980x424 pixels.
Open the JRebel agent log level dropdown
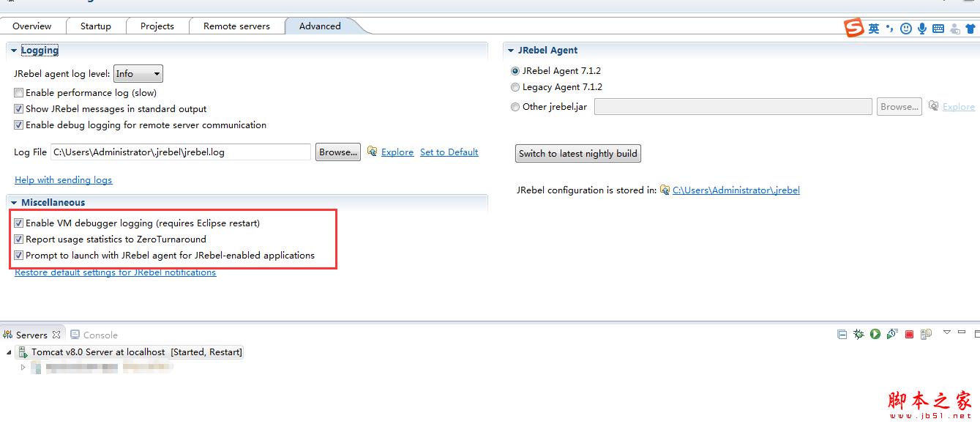coord(138,74)
